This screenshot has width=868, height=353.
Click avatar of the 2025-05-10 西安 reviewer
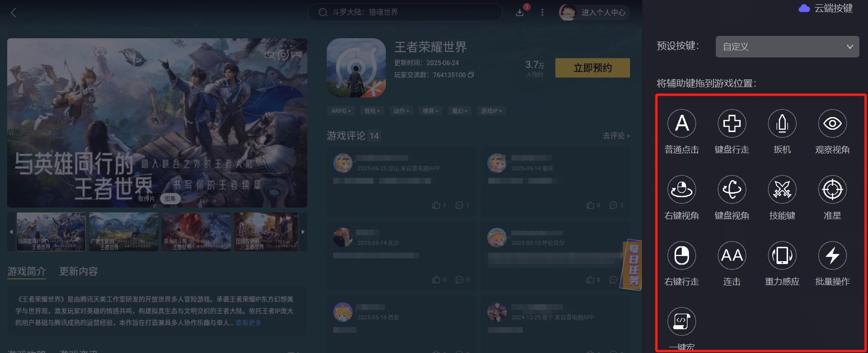343,312
